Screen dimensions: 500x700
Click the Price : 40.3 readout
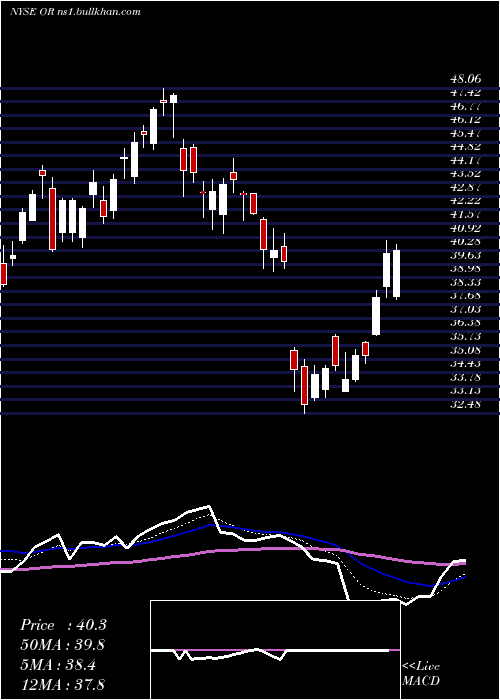[63, 625]
